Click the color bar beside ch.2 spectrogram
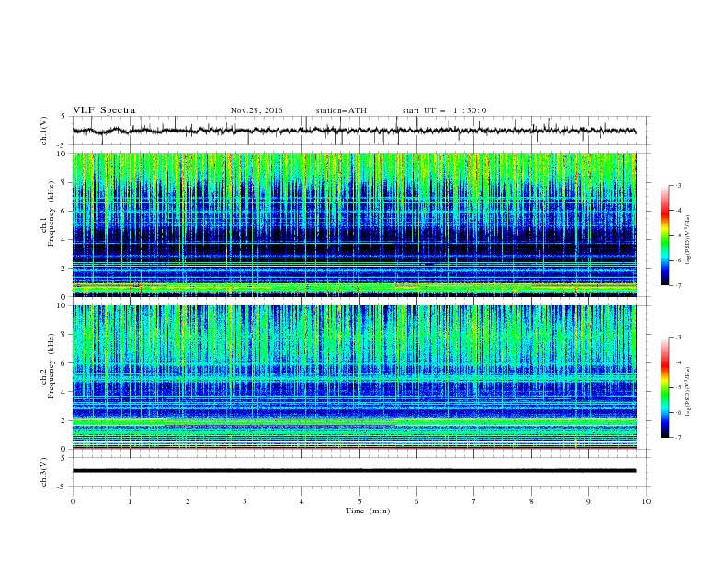This screenshot has width=728, height=563. (665, 387)
